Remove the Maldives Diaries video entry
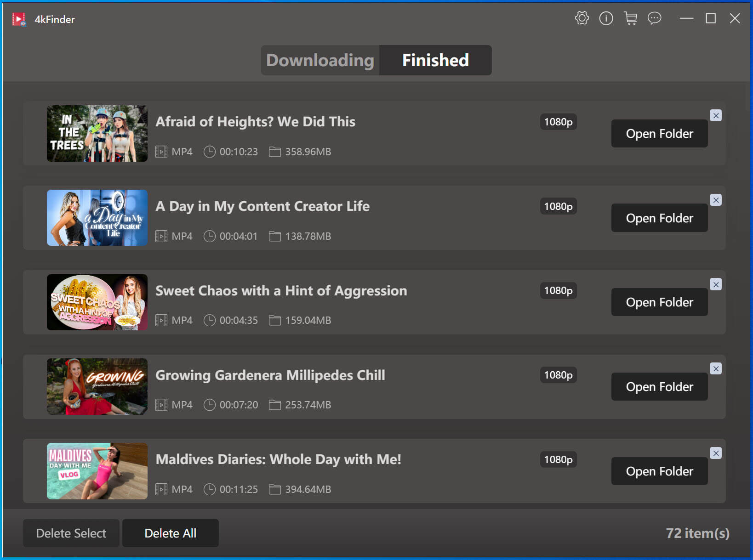This screenshot has height=560, width=753. click(715, 453)
